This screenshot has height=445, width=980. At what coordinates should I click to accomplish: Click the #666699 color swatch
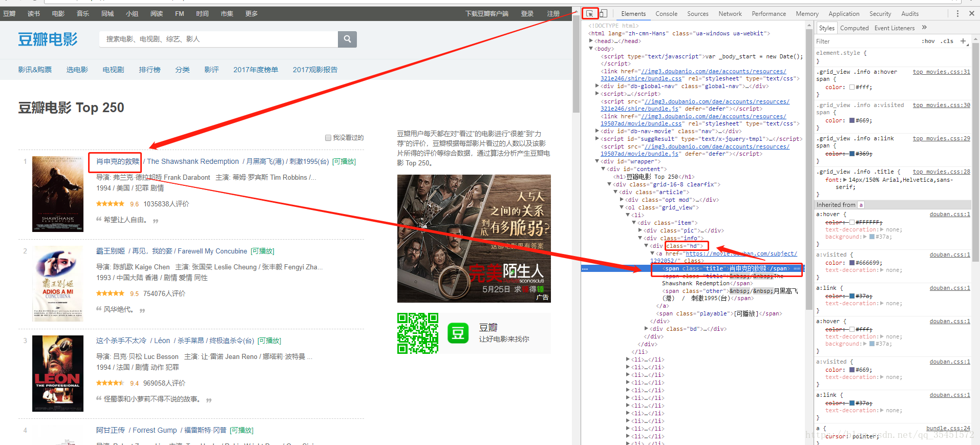point(851,263)
